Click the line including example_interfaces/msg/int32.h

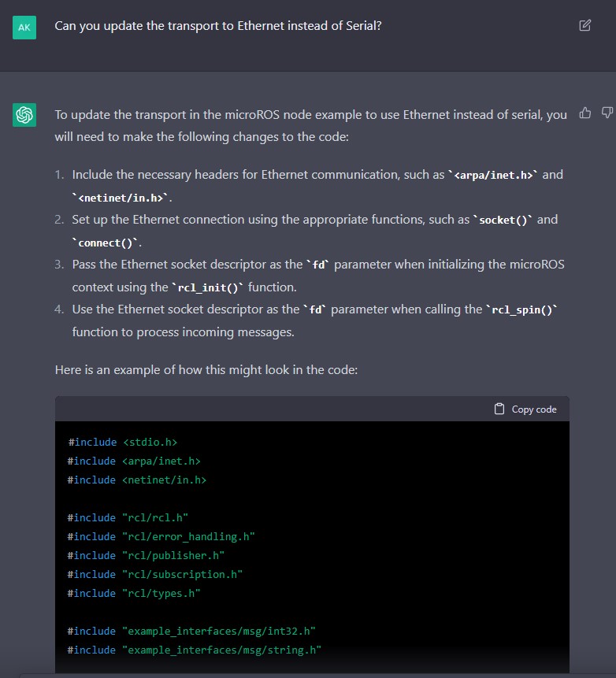tap(191, 632)
